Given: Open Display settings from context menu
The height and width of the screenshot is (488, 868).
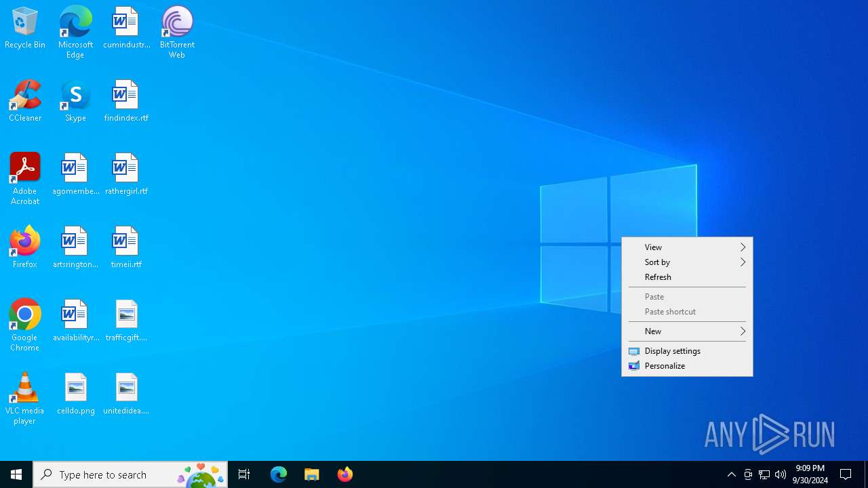Looking at the screenshot, I should pos(687,351).
